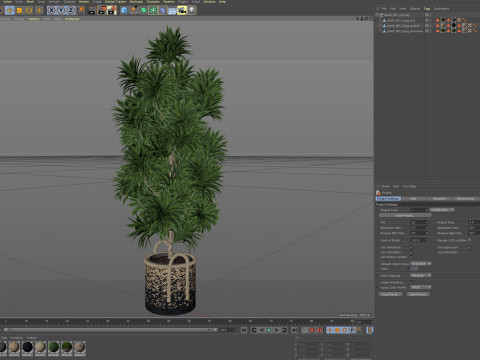Click the timeline preview range slider bar
Image resolution: width=480 pixels, height=360 pixels.
110,330
